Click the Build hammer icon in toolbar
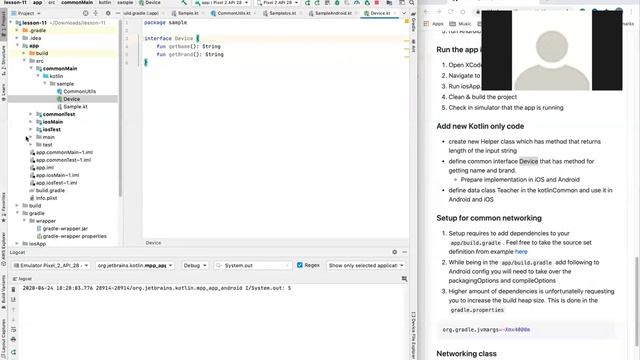Screen dimensions: 640x360 184,3
